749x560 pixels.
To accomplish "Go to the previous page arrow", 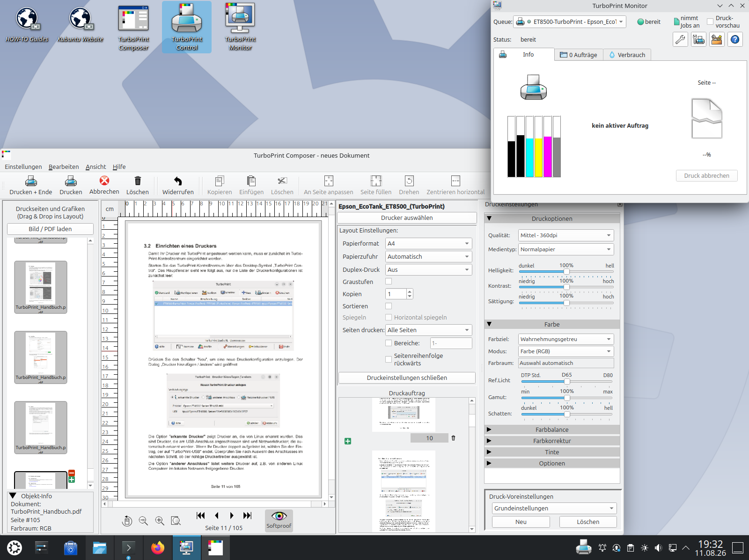I will pos(217,516).
